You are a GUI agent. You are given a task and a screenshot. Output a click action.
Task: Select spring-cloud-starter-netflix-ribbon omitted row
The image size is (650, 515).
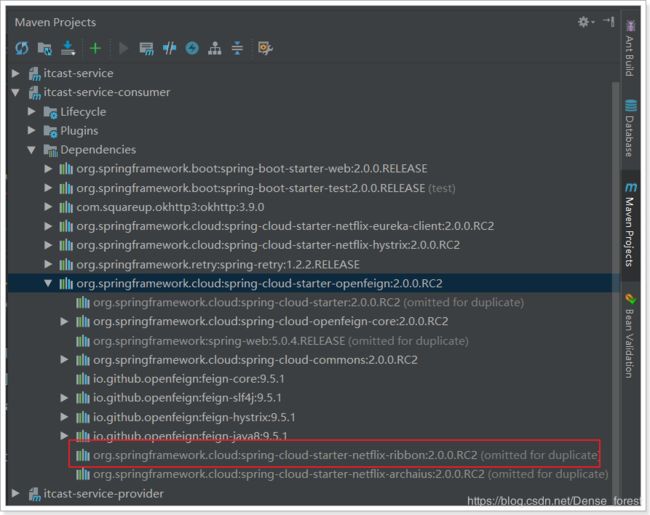click(x=309, y=455)
